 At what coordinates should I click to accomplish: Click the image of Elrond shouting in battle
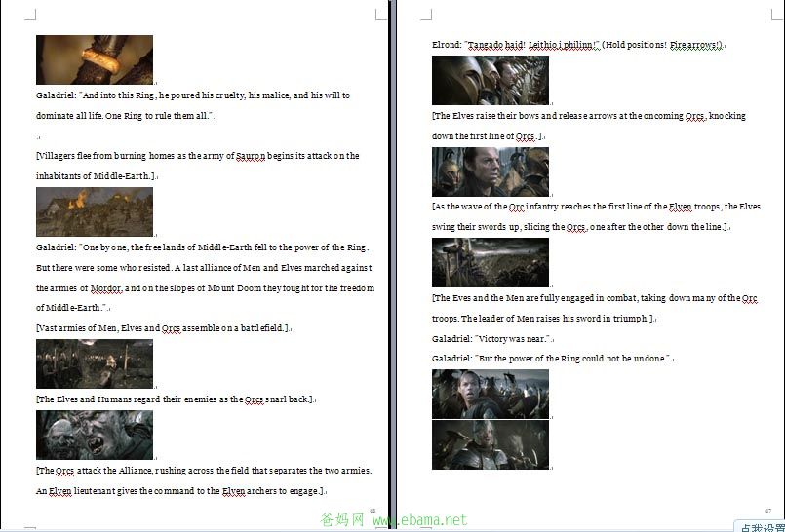491,394
